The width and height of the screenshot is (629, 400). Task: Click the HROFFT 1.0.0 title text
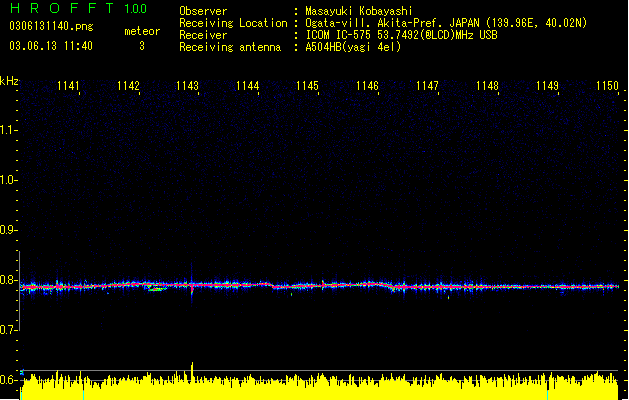[x=78, y=8]
